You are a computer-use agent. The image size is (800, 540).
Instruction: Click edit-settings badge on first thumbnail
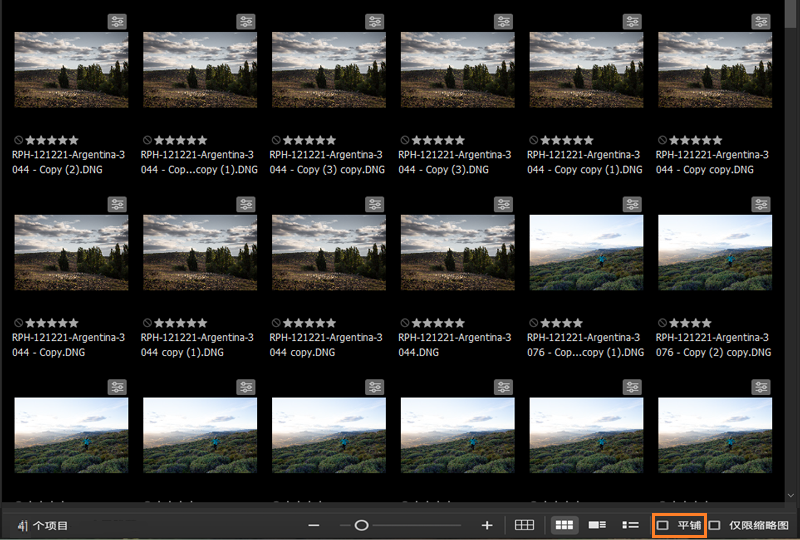coord(118,22)
